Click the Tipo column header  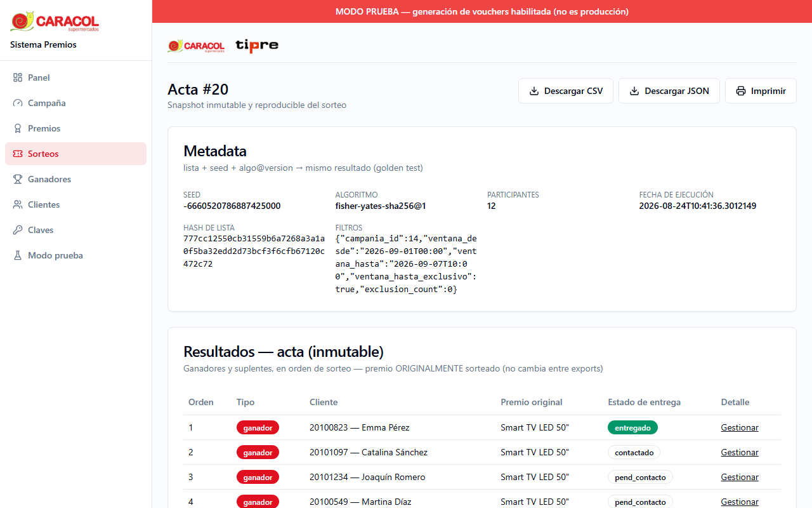tap(246, 402)
